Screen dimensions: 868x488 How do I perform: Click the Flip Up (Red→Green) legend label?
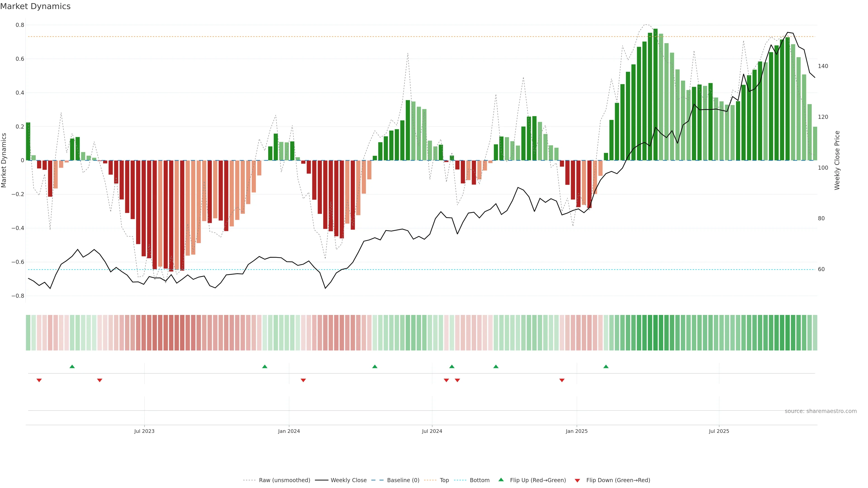tap(538, 480)
